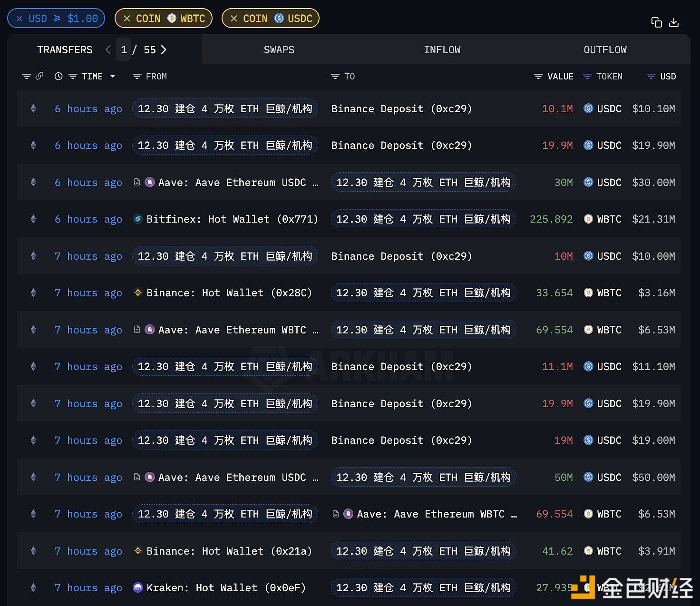Go to next transfers page arrow
This screenshot has height=606, width=700.
click(x=164, y=49)
